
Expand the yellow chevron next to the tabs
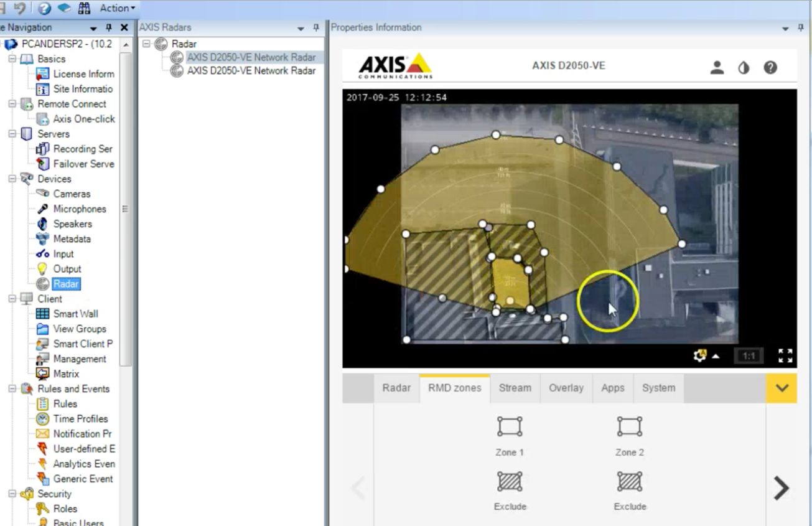tap(782, 388)
